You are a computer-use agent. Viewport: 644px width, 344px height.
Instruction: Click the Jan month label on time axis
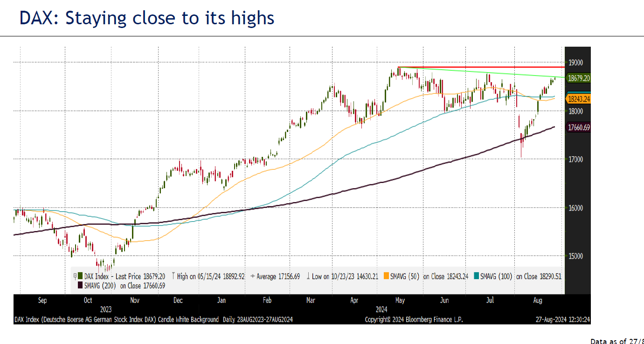(222, 301)
